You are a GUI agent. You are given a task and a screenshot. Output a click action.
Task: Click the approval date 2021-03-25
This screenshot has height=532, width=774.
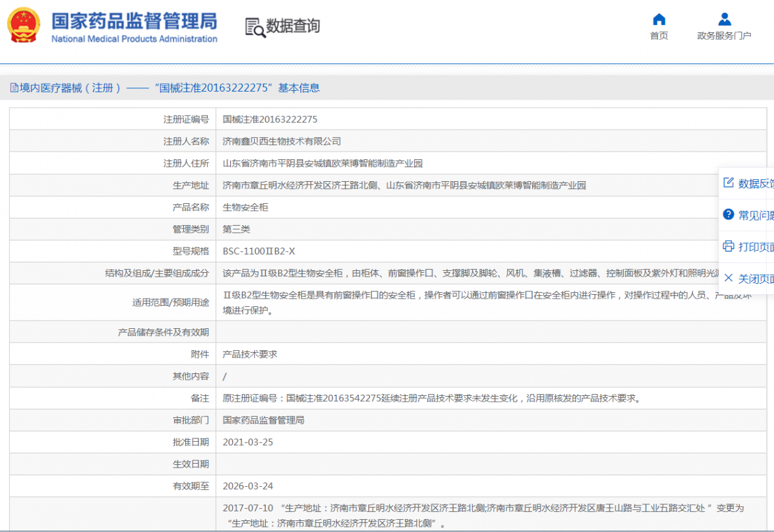[x=248, y=442]
